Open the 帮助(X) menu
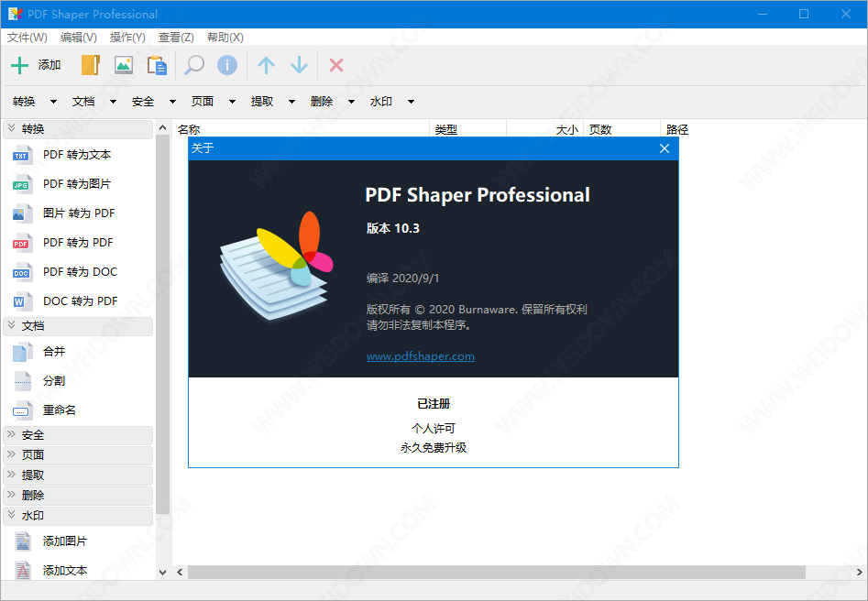The height and width of the screenshot is (601, 868). coord(225,38)
